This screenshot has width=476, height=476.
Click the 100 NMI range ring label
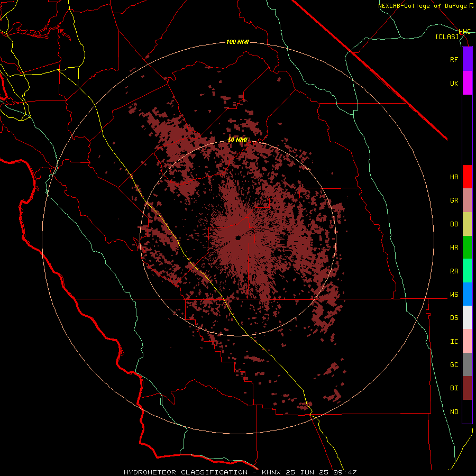pyautogui.click(x=237, y=42)
